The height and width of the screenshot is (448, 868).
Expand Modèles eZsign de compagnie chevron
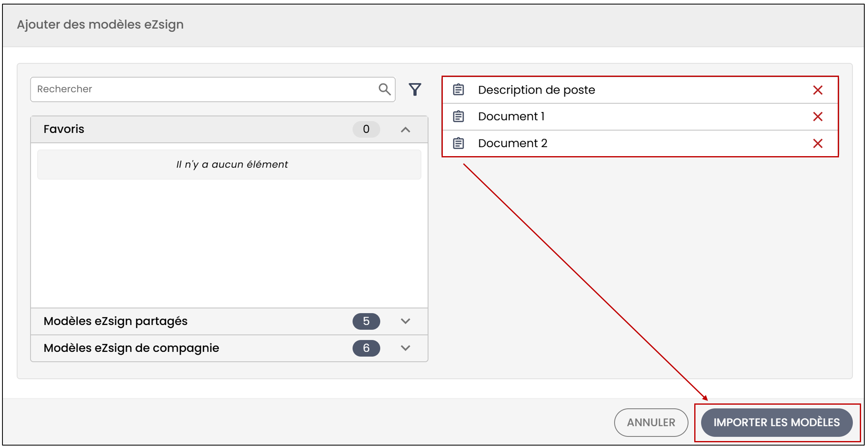(405, 348)
